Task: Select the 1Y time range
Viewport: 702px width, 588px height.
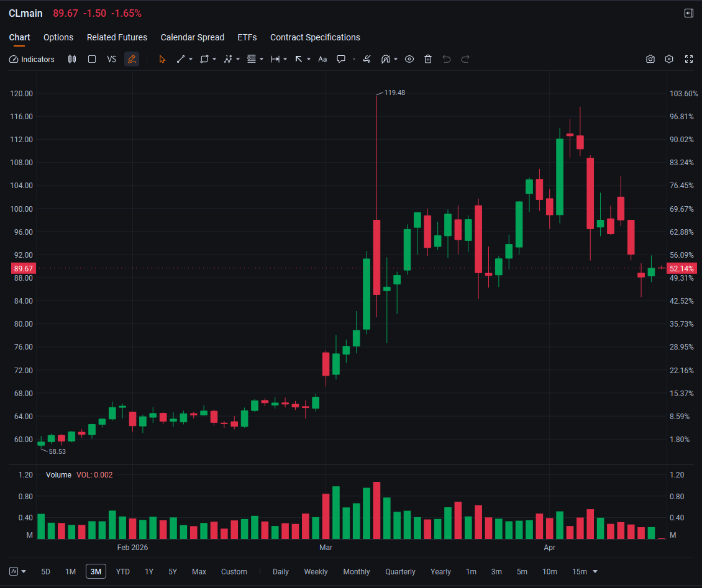Action: point(149,571)
